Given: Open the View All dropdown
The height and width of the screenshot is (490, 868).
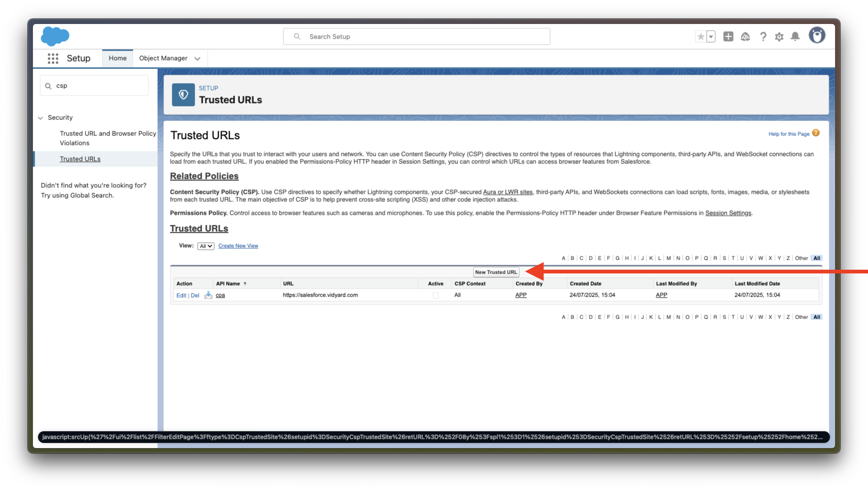Looking at the screenshot, I should point(206,246).
